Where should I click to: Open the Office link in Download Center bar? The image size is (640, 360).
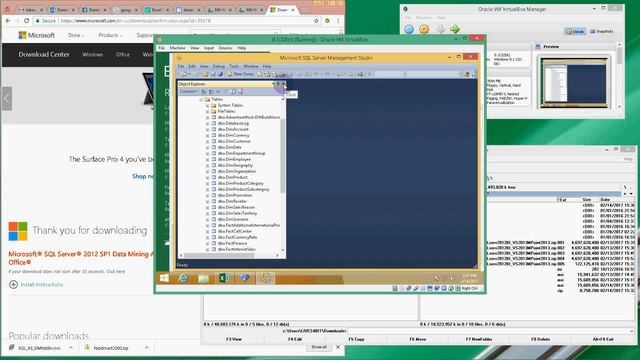[122, 54]
